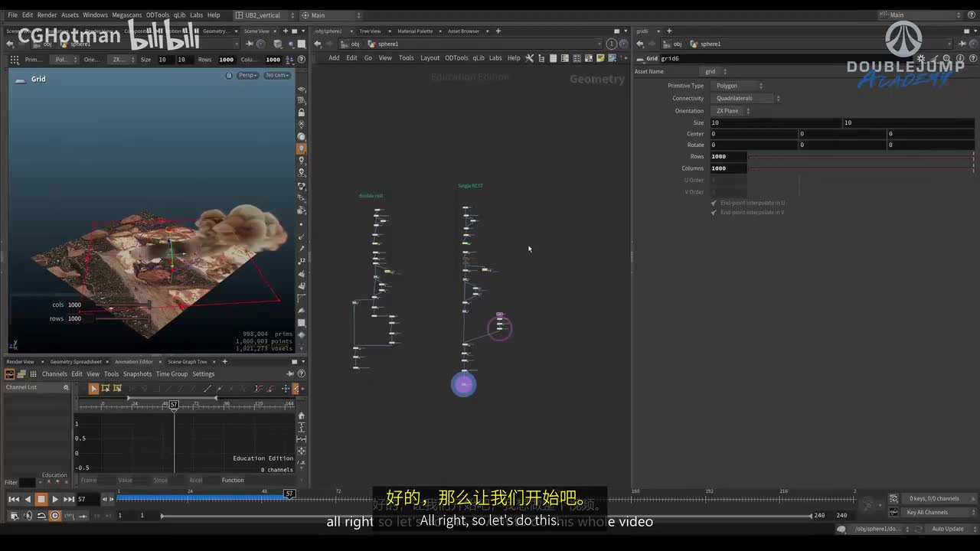Click the purple display node in network

[x=463, y=384]
